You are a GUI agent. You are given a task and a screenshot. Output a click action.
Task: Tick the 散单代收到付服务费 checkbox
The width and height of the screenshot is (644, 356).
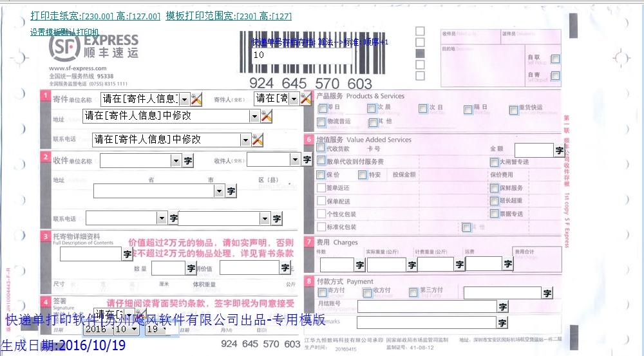point(321,160)
